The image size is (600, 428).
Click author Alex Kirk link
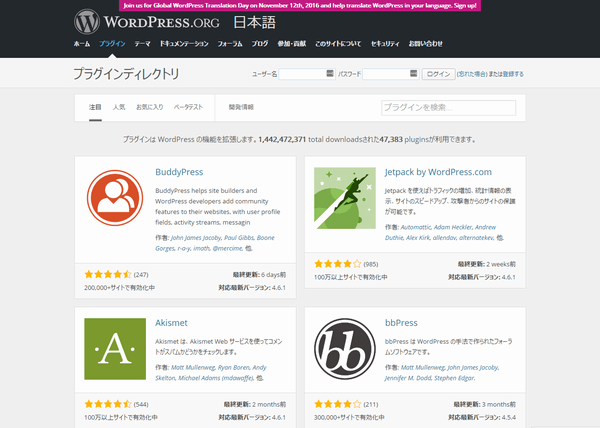[x=418, y=238]
